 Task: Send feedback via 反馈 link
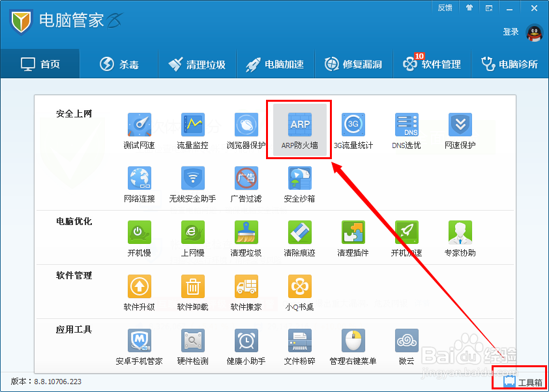(x=445, y=7)
